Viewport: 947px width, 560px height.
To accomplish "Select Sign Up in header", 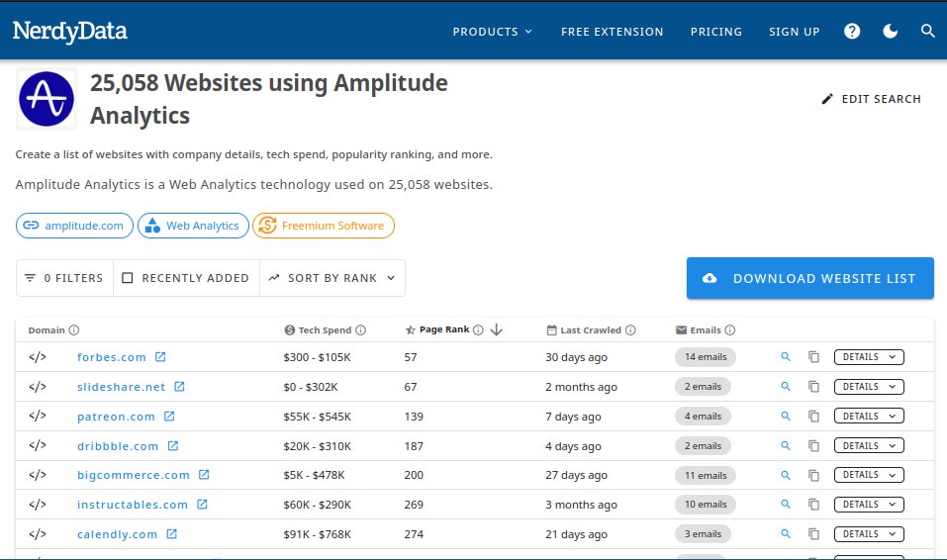I will point(795,32).
